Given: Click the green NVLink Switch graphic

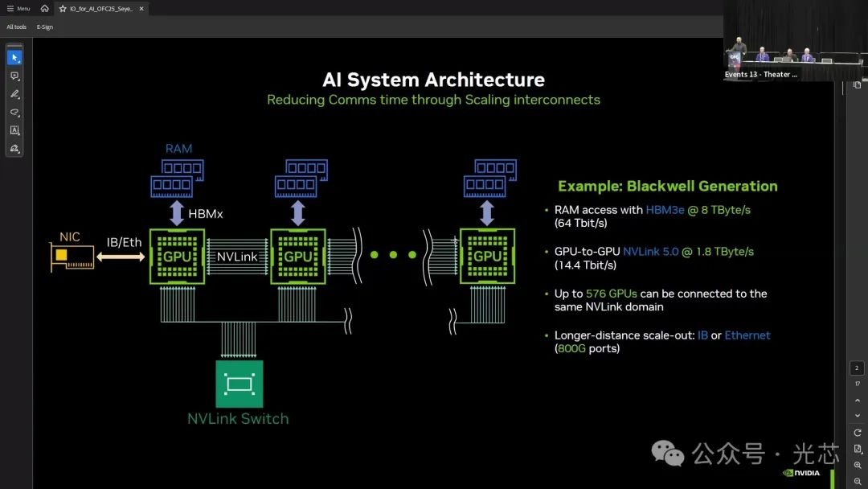Looking at the screenshot, I should pos(240,384).
